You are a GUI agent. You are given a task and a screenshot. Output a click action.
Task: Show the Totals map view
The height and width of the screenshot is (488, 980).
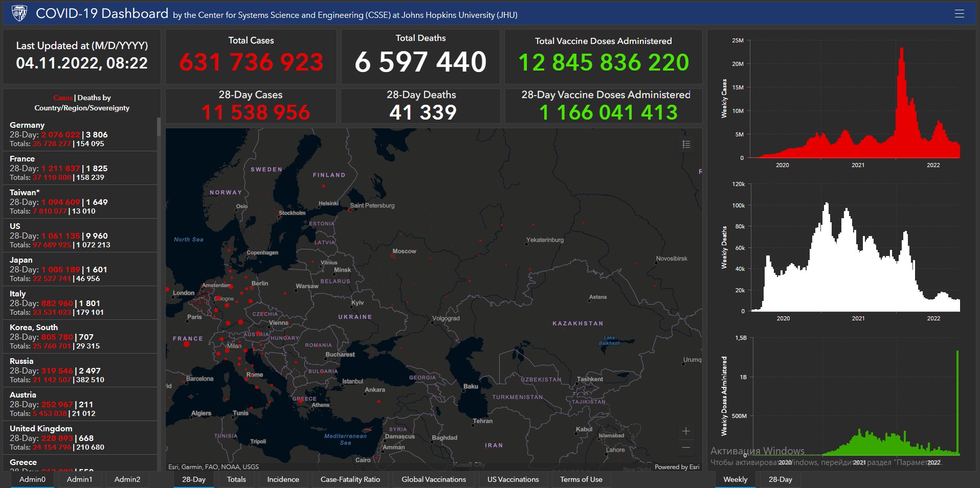236,479
